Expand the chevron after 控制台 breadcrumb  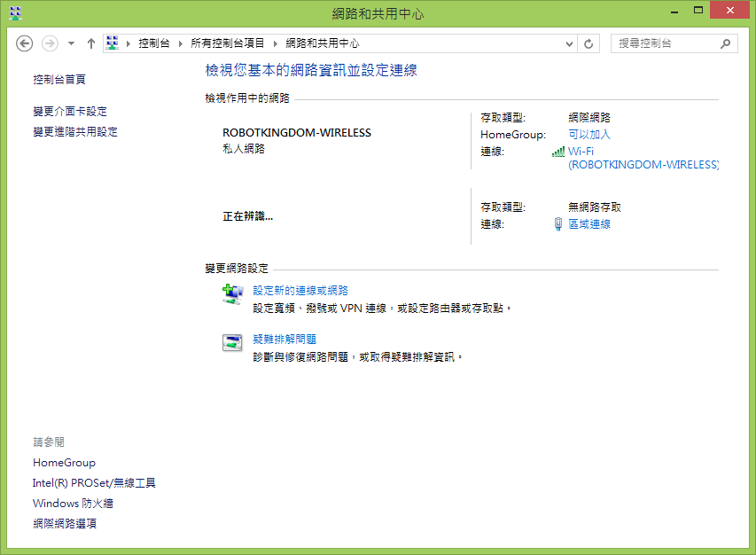180,43
